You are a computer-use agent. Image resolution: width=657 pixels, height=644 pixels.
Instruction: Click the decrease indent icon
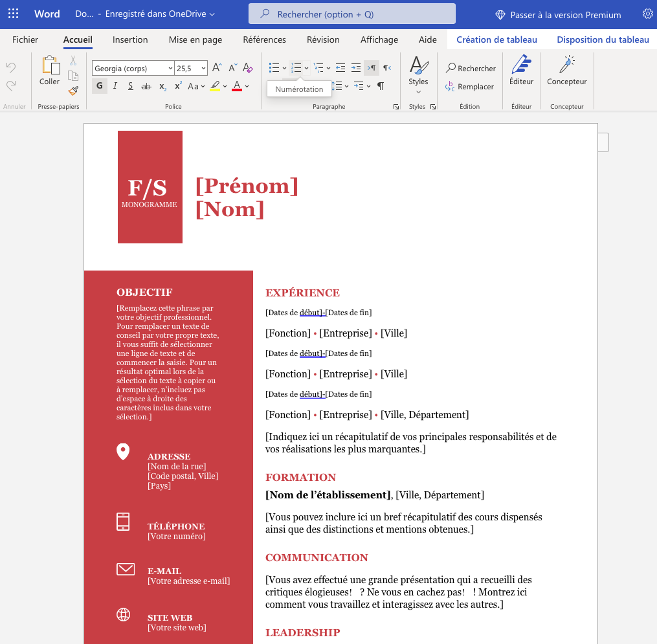[x=340, y=68]
